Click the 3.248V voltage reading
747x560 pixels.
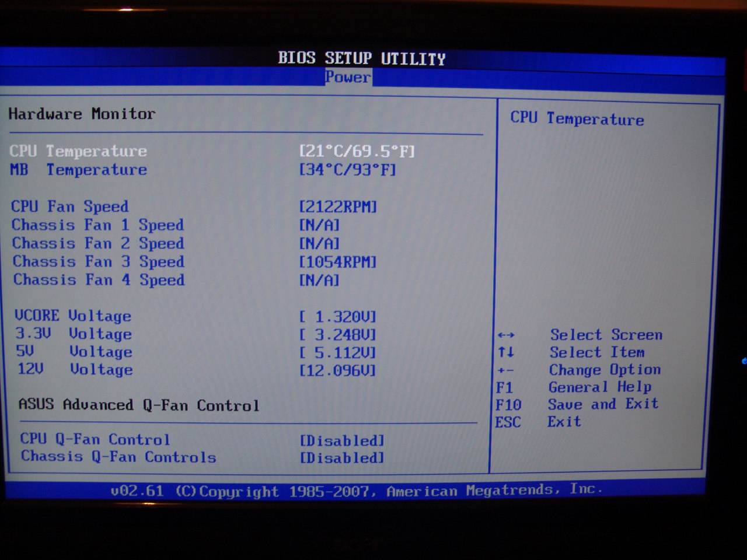point(338,335)
